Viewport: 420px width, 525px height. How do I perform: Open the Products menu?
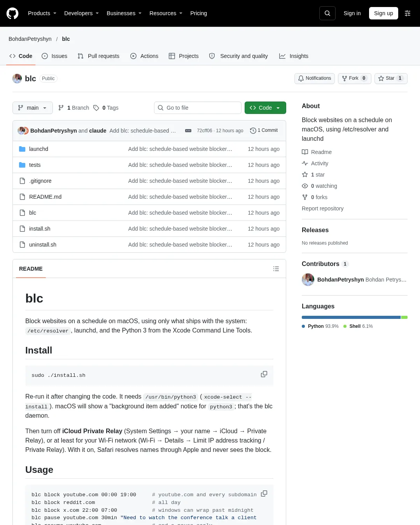(x=42, y=13)
